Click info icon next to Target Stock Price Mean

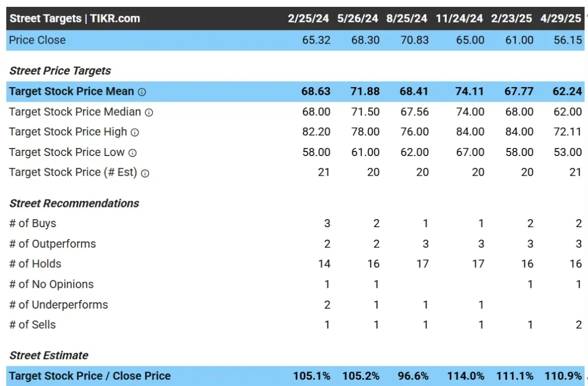142,92
